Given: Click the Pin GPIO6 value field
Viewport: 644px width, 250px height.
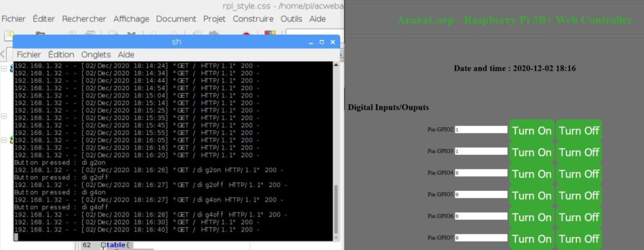Looking at the screenshot, I should coord(481,216).
